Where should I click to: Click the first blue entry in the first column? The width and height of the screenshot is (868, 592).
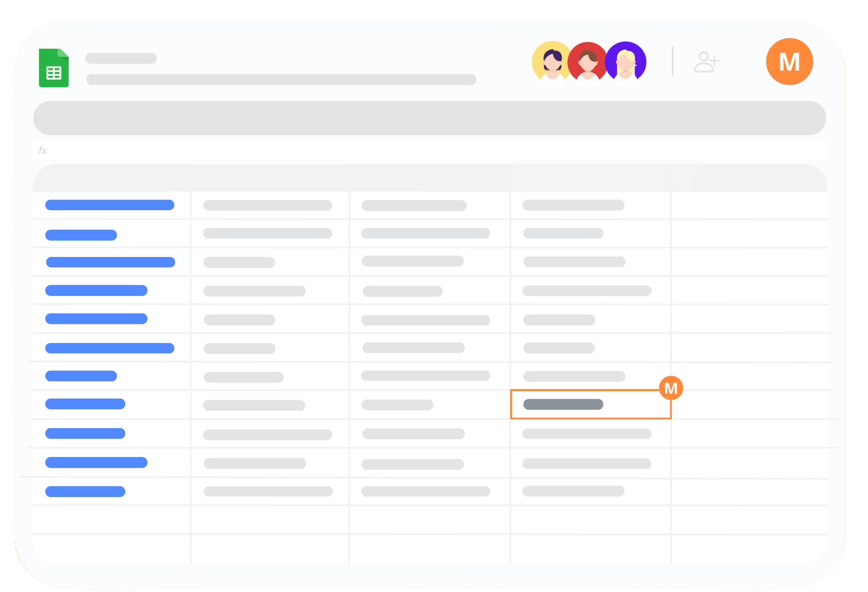click(109, 205)
